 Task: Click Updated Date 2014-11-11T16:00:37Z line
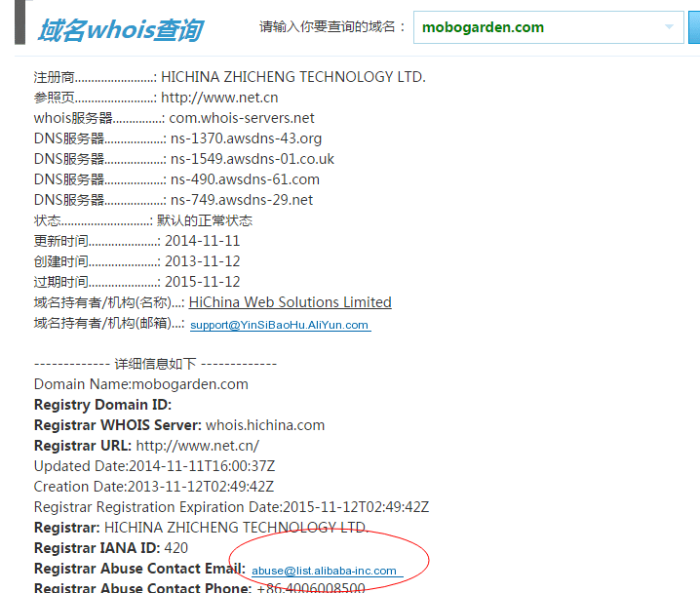point(154,466)
